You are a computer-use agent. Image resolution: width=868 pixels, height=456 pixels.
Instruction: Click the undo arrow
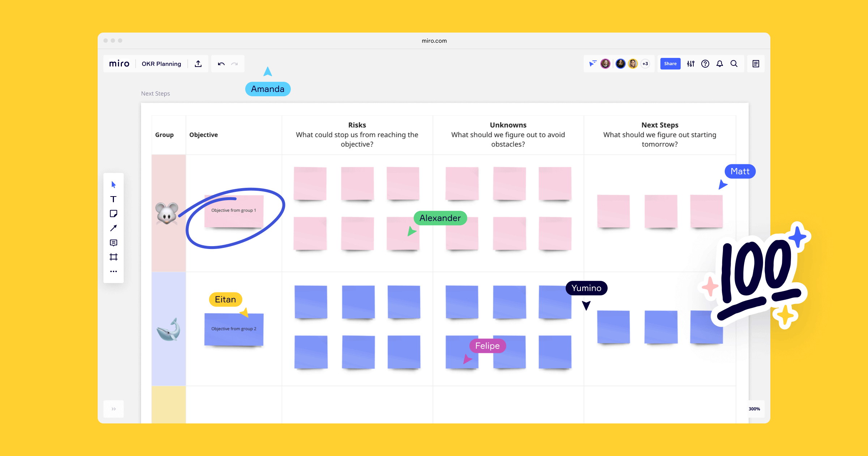(221, 64)
